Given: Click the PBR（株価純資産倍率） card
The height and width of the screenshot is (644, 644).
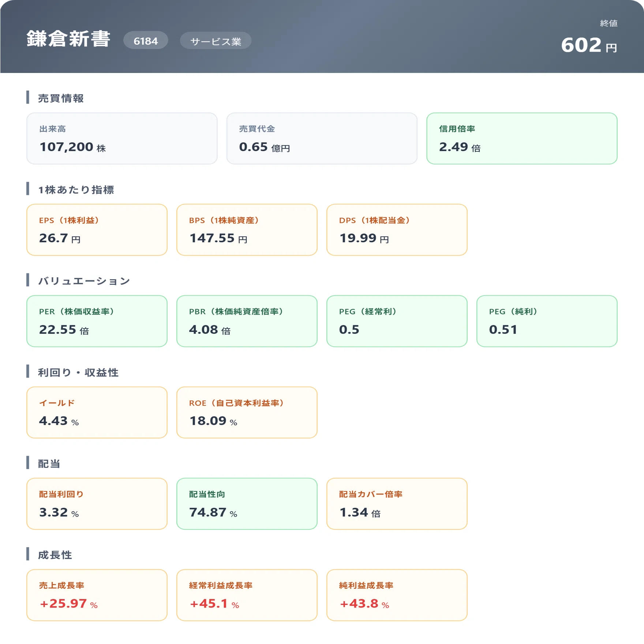Looking at the screenshot, I should [x=247, y=321].
